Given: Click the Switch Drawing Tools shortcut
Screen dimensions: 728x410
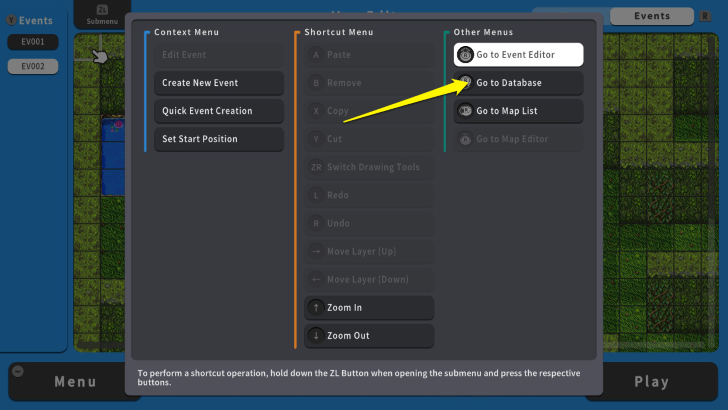Looking at the screenshot, I should pos(369,167).
